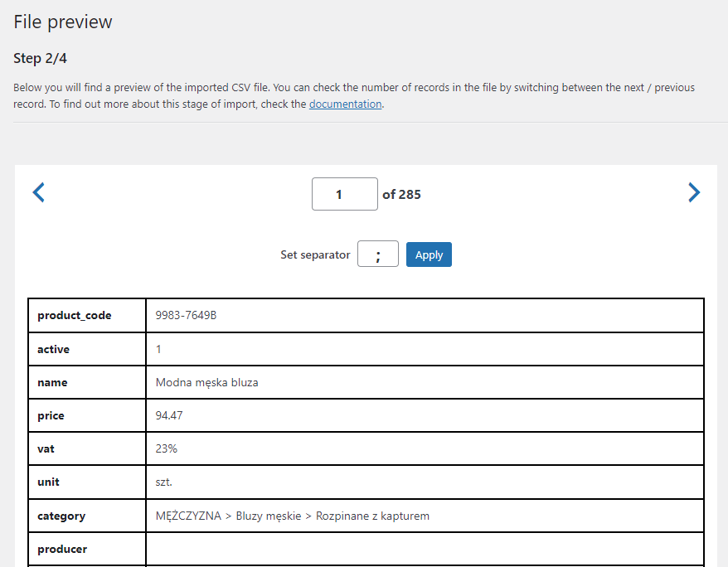Apply the separator setting
The width and height of the screenshot is (728, 567).
click(x=429, y=254)
